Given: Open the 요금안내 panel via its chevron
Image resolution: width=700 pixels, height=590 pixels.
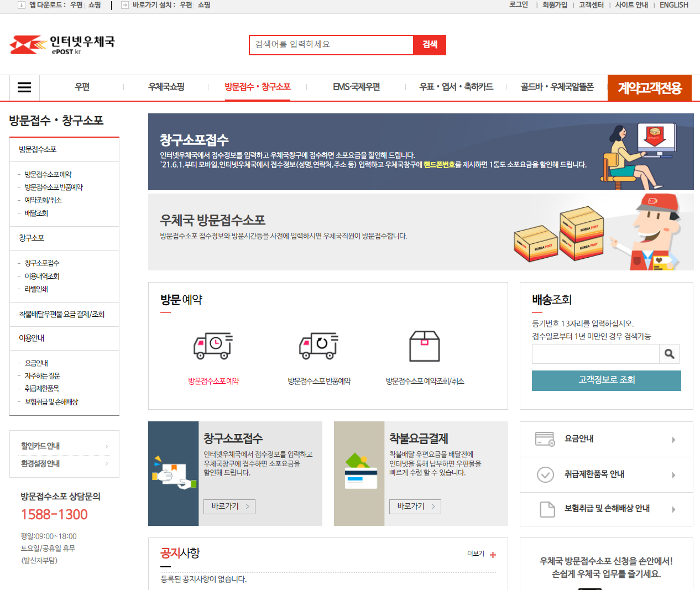Looking at the screenshot, I should (x=674, y=439).
